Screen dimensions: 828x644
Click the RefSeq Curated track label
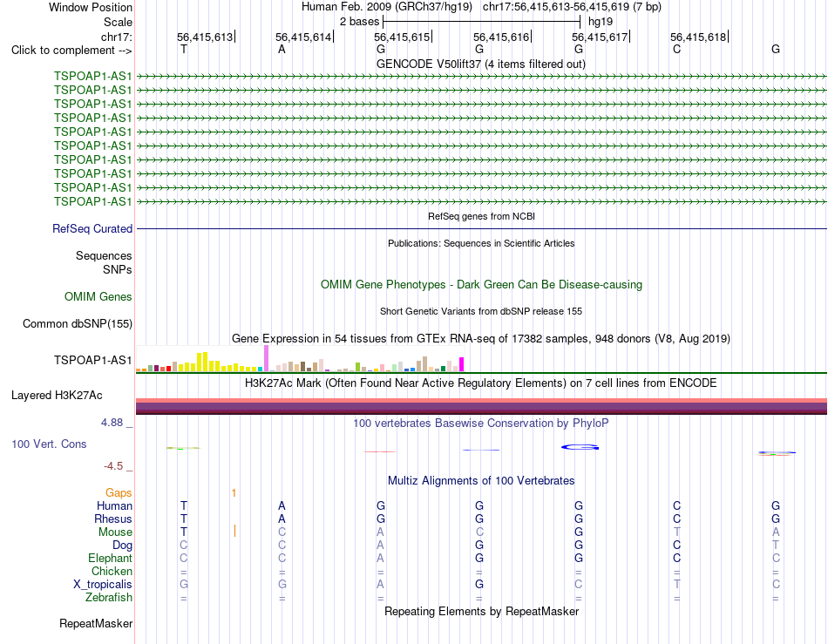tap(92, 228)
